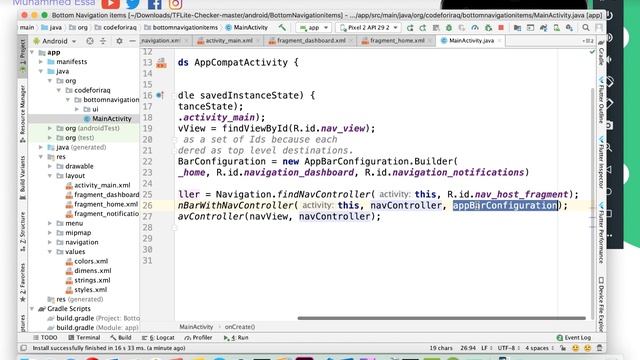Open the TODO tool window
This screenshot has width=640, height=360.
tap(45, 338)
